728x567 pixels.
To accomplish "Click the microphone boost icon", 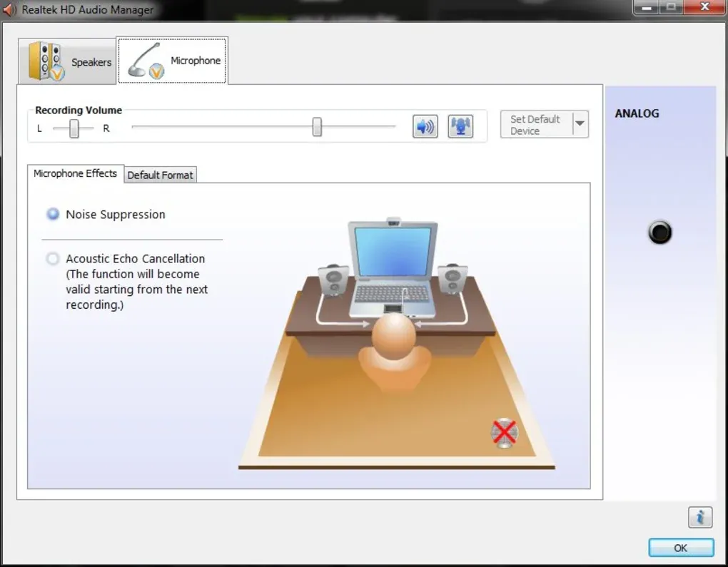I will coord(460,126).
